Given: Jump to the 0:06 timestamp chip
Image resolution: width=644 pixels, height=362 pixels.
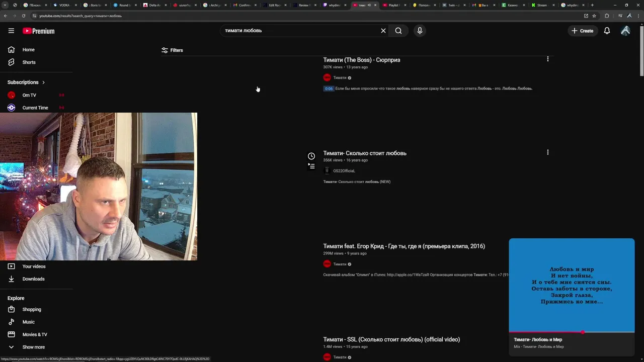Looking at the screenshot, I should [x=329, y=88].
